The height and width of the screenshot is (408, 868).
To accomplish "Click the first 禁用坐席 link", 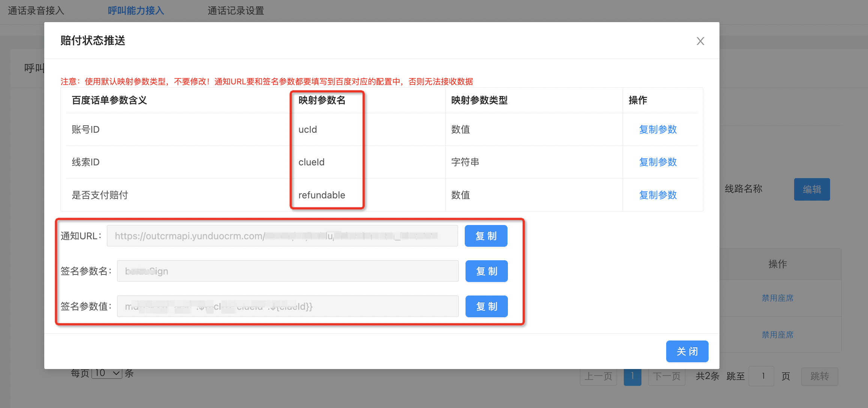I will pyautogui.click(x=777, y=298).
